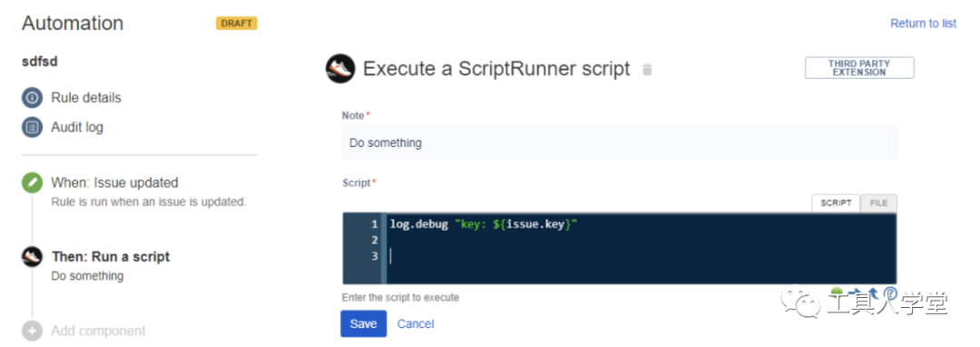
Task: Switch to the FILE tab
Action: (878, 203)
